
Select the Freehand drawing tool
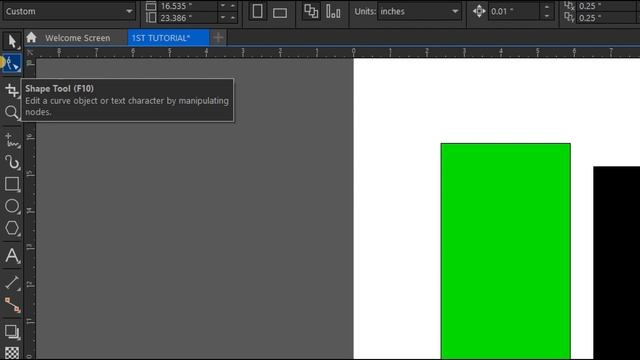(x=11, y=140)
